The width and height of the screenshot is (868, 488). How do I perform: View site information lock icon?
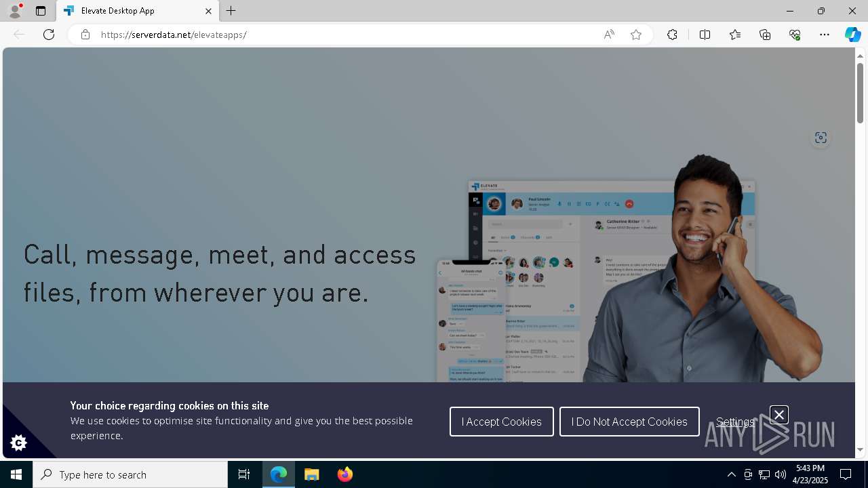tap(85, 35)
